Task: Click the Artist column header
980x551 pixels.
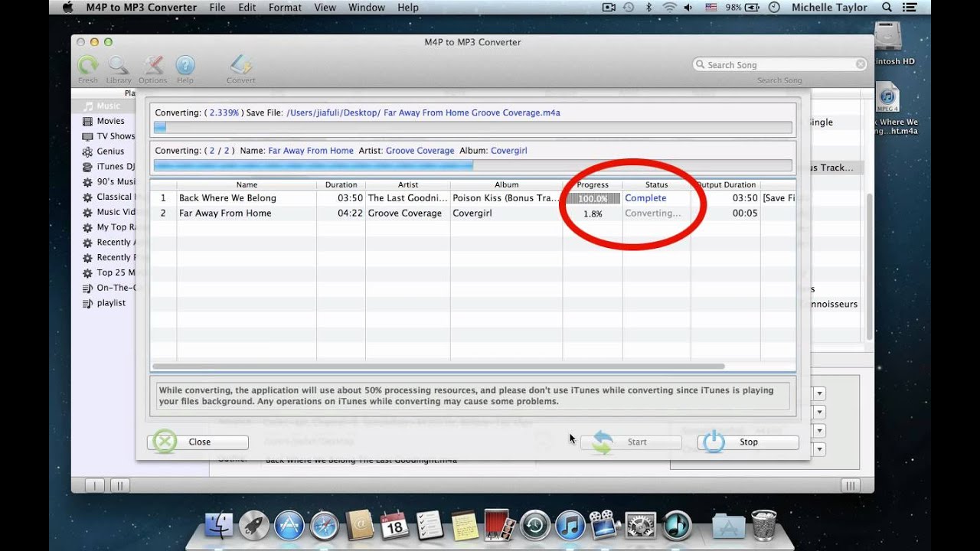Action: coord(408,184)
